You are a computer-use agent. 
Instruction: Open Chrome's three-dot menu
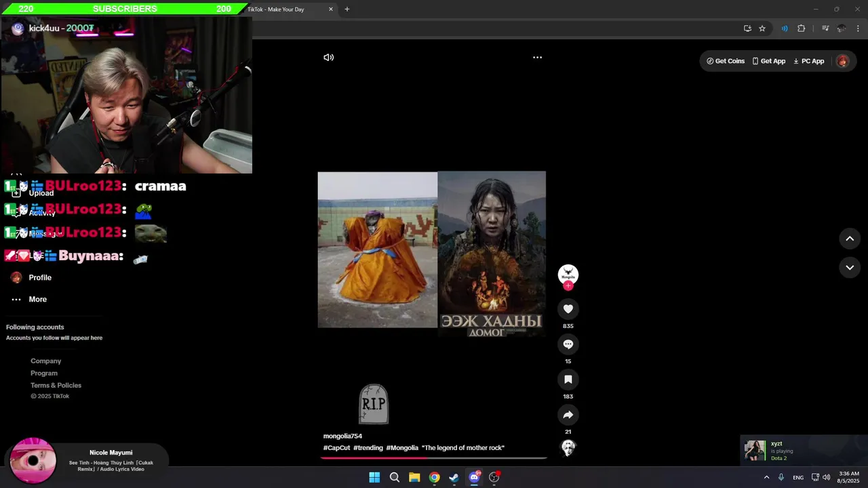click(859, 28)
